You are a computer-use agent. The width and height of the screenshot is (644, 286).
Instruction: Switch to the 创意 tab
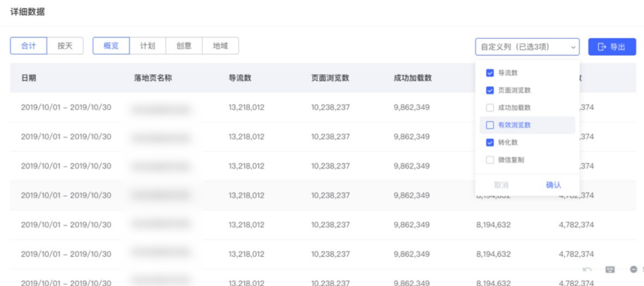click(x=184, y=46)
